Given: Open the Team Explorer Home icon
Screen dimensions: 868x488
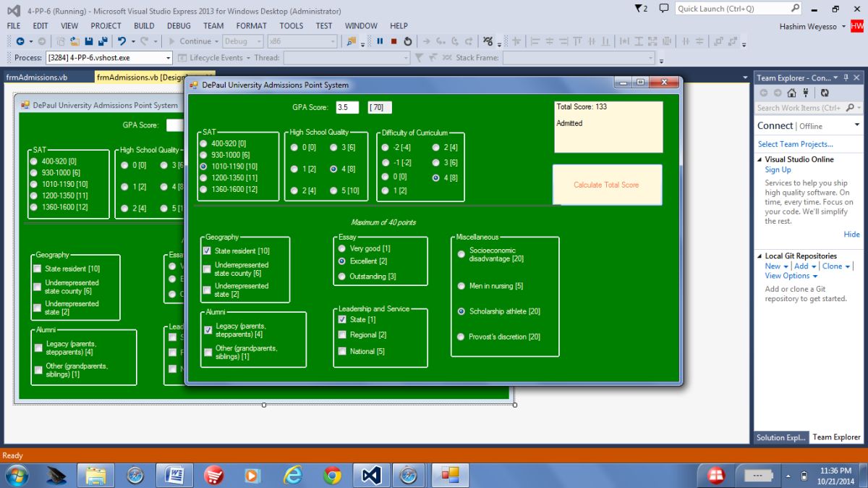Looking at the screenshot, I should click(x=791, y=93).
